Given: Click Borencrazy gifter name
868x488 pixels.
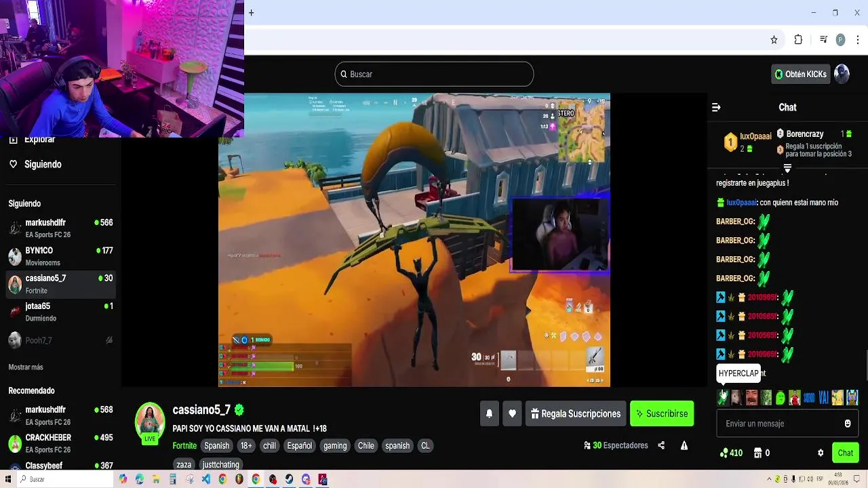Looking at the screenshot, I should tap(805, 134).
